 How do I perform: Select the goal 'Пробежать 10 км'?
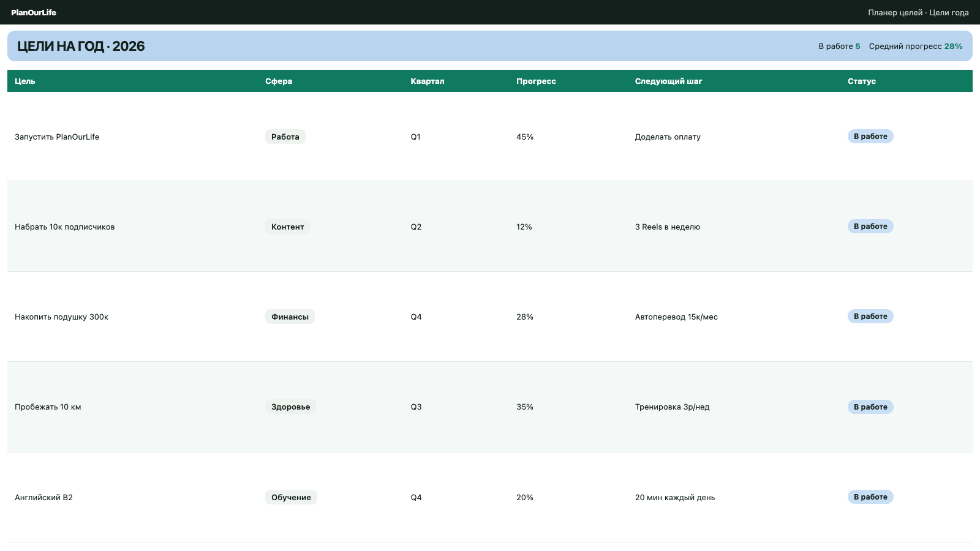48,407
